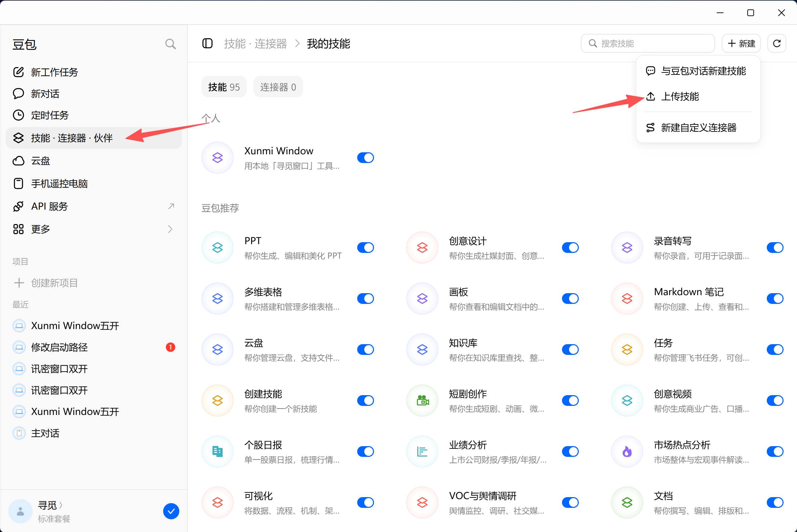This screenshot has width=797, height=532.
Task: Click the refresh skills icon button
Action: [777, 43]
